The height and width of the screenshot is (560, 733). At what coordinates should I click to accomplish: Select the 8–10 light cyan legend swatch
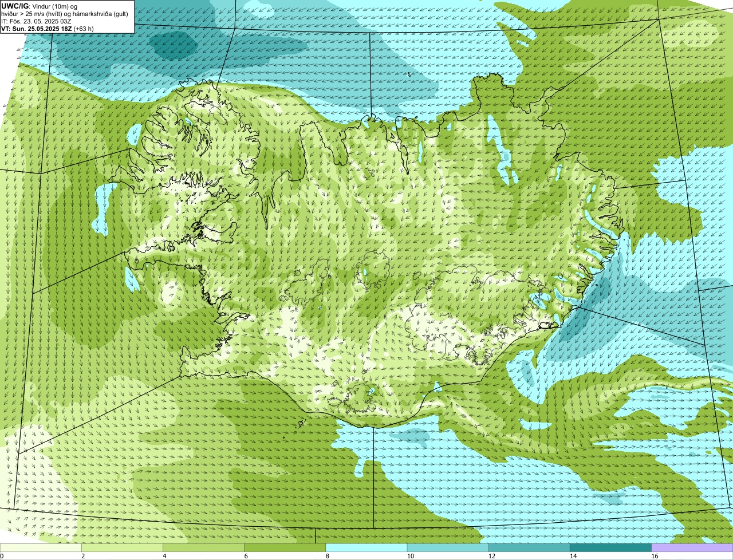[366, 548]
